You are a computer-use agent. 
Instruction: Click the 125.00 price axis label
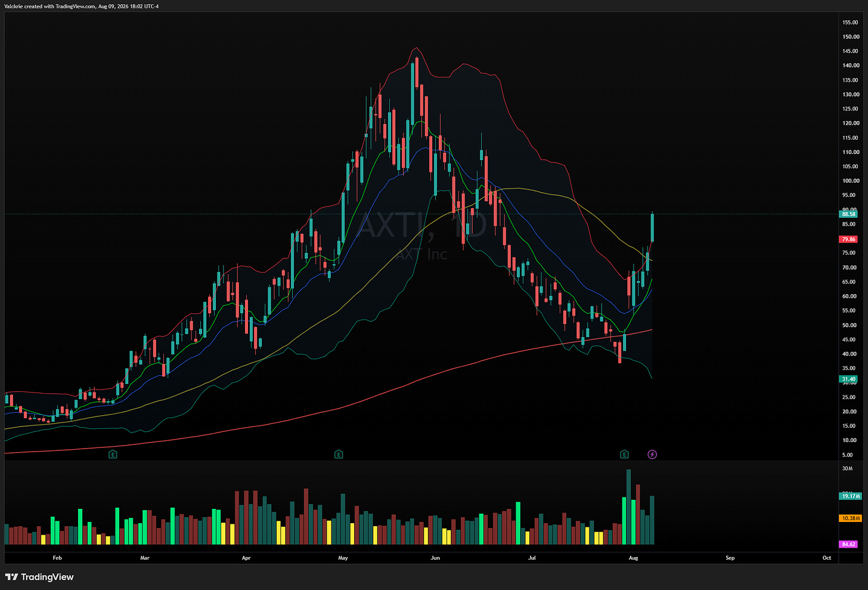tap(851, 109)
